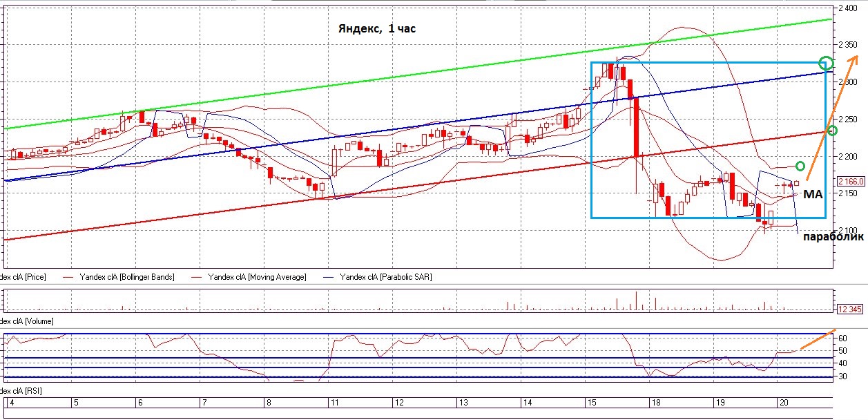Click the RSI axis level 40
The height and width of the screenshot is (420, 868).
tap(842, 364)
